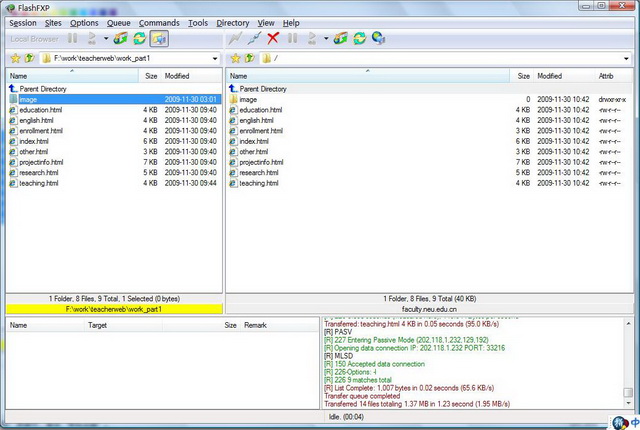Open the Options menu
This screenshot has height=430, width=640.
click(84, 23)
